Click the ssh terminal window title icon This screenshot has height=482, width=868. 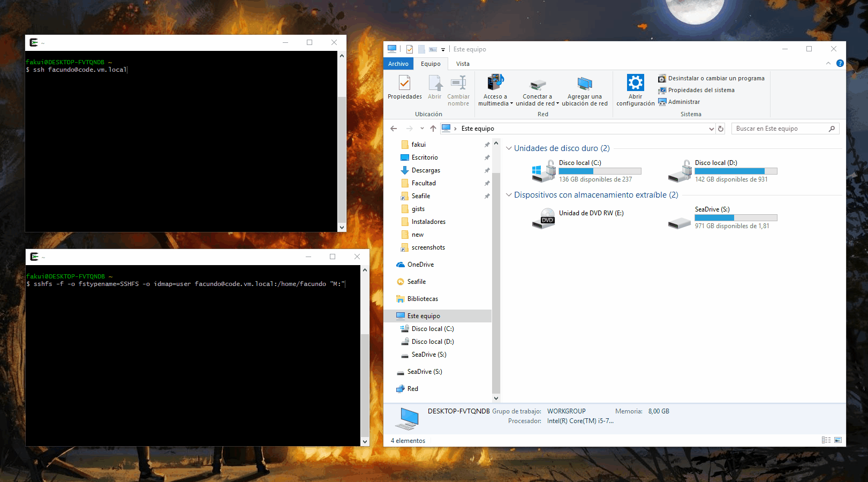tap(34, 42)
